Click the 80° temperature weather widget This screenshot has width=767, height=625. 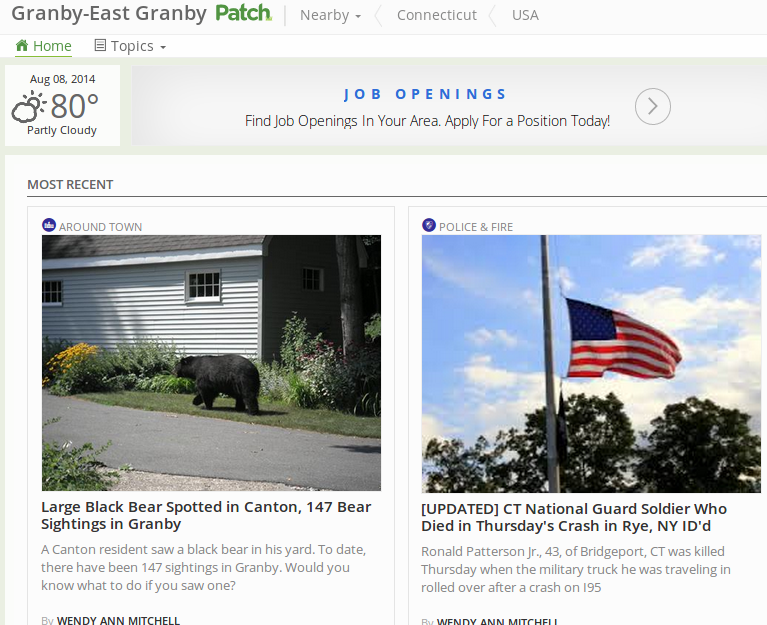click(63, 106)
